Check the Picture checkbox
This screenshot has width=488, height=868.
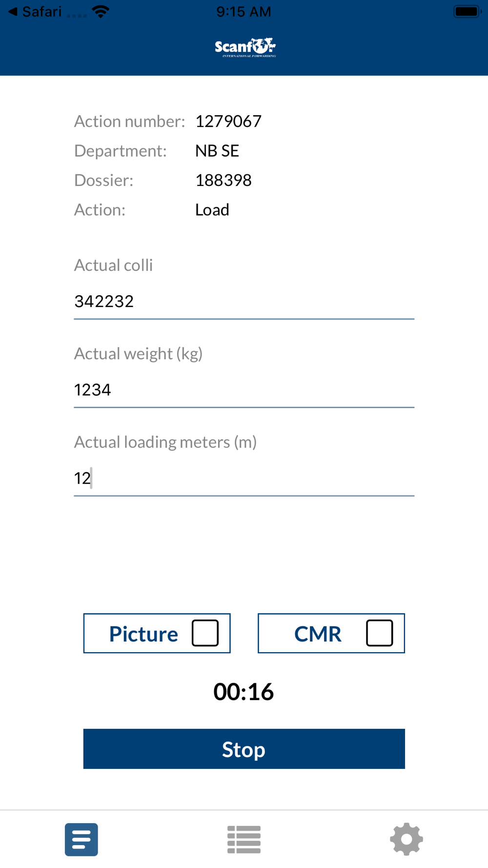205,633
